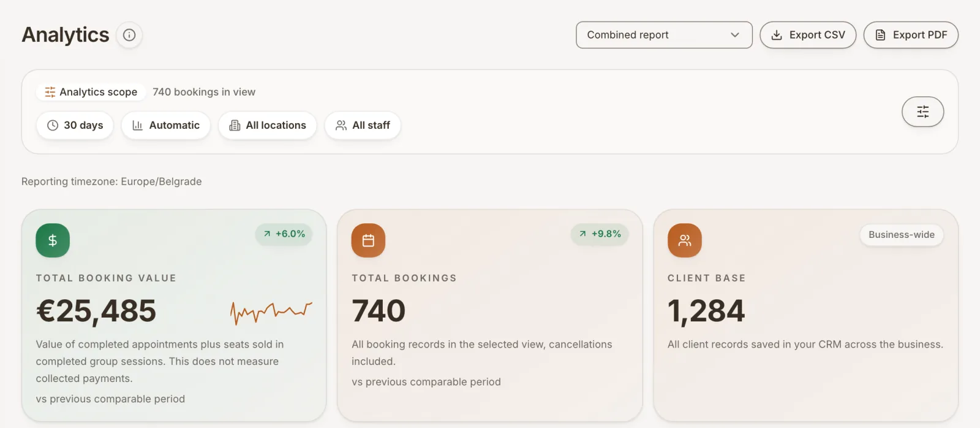Screen dimensions: 980x428
Task: Click the €25,485 booking value
Action: point(96,311)
